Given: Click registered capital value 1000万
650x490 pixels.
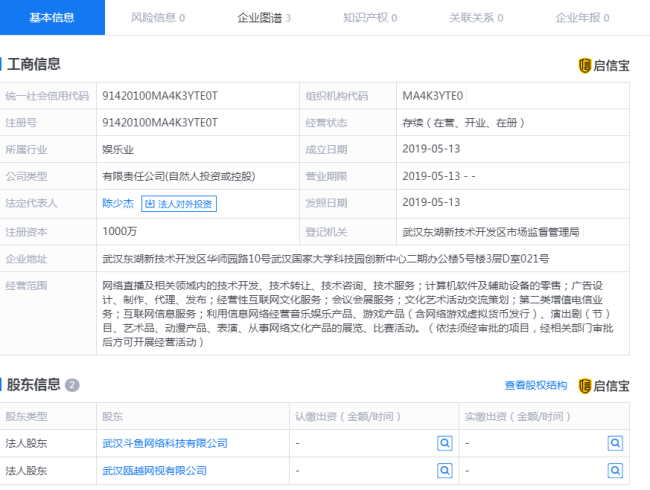Looking at the screenshot, I should [119, 231].
